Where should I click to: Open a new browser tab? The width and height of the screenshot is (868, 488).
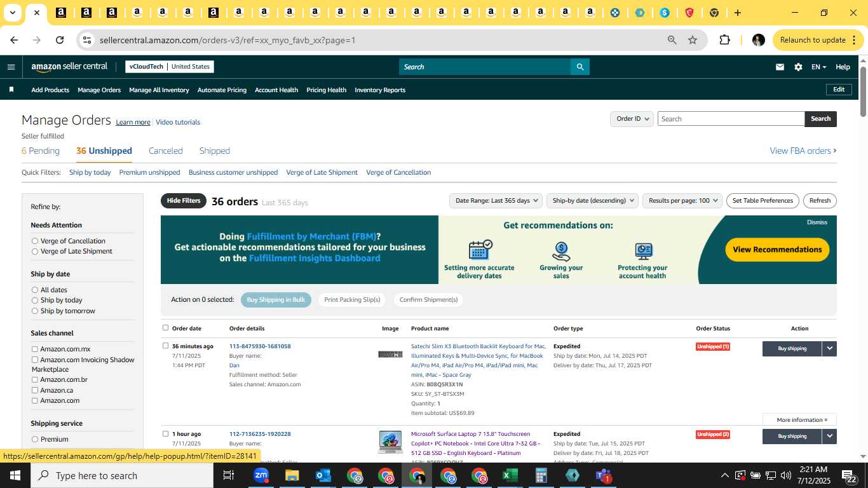coord(738,13)
